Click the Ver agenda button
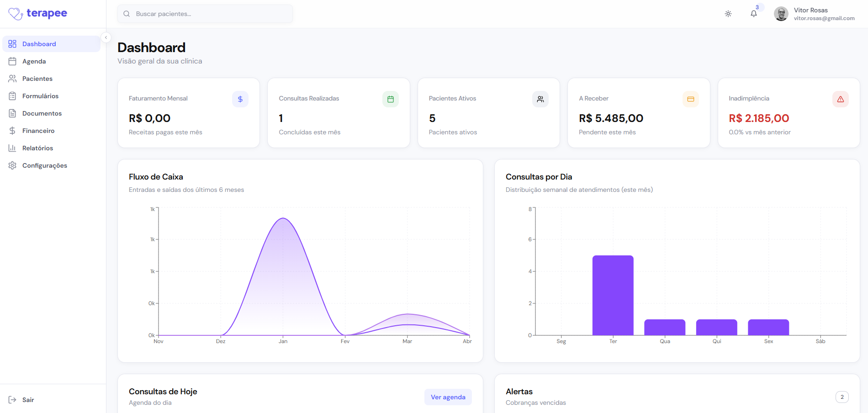868x413 pixels. point(448,397)
